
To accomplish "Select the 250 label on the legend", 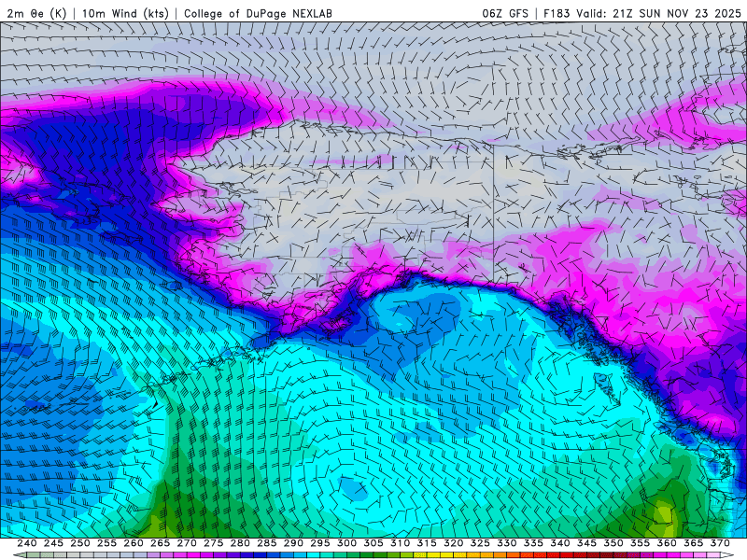I will click(80, 543).
